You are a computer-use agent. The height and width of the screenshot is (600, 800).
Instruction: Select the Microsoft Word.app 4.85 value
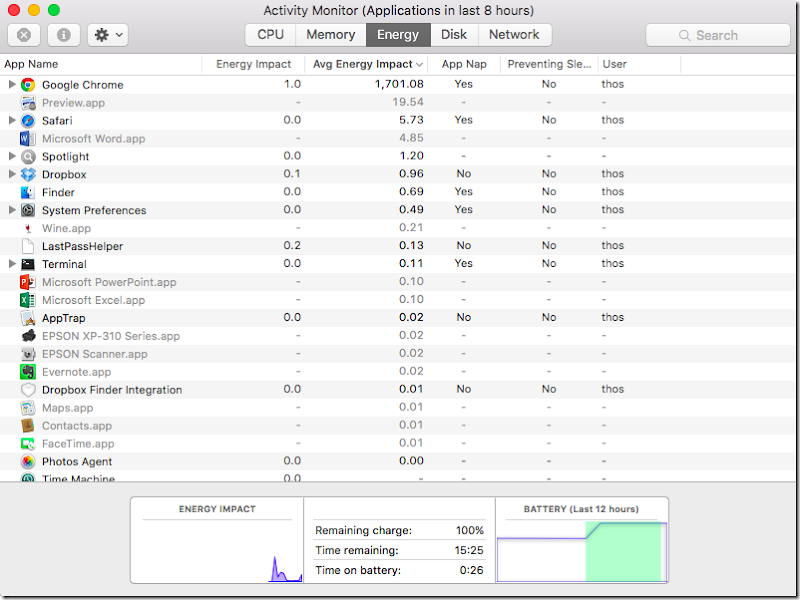tap(411, 138)
